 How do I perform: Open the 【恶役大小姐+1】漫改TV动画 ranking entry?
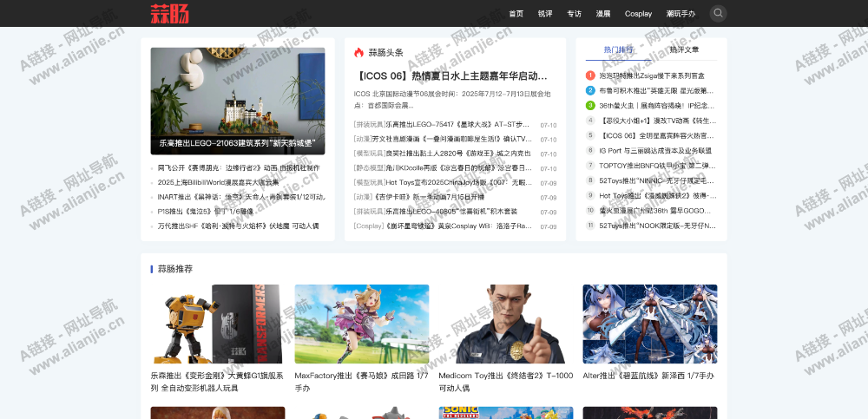tap(658, 120)
